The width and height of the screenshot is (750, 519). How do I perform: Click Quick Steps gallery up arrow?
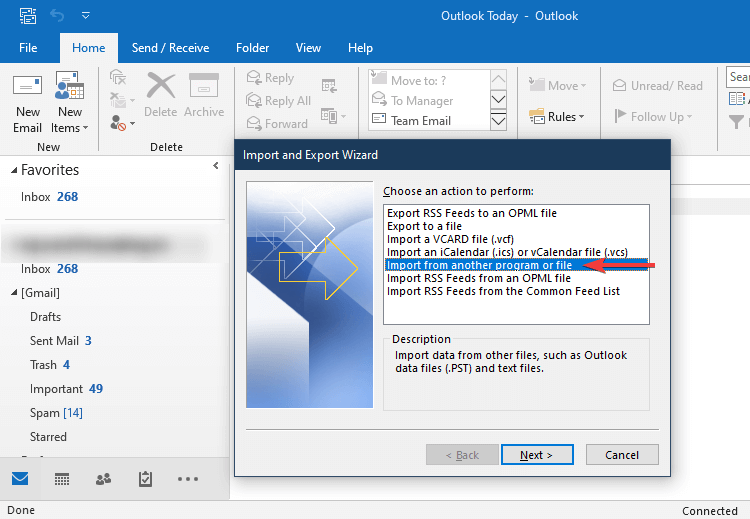point(498,79)
